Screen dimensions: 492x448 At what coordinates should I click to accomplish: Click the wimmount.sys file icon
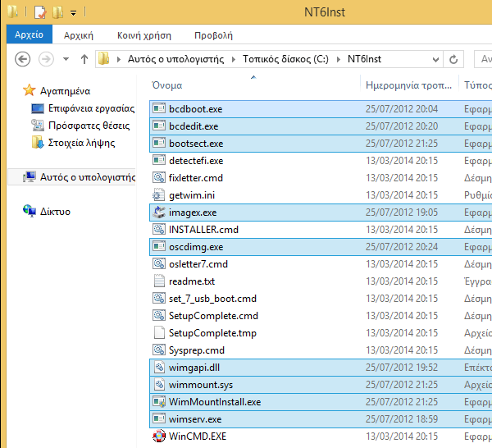coord(159,384)
